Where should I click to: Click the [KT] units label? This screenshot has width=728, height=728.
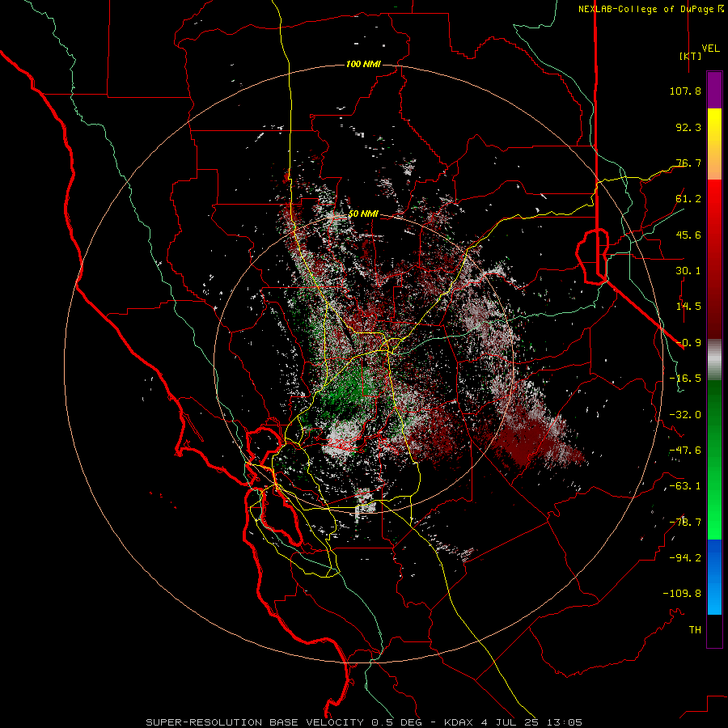690,56
